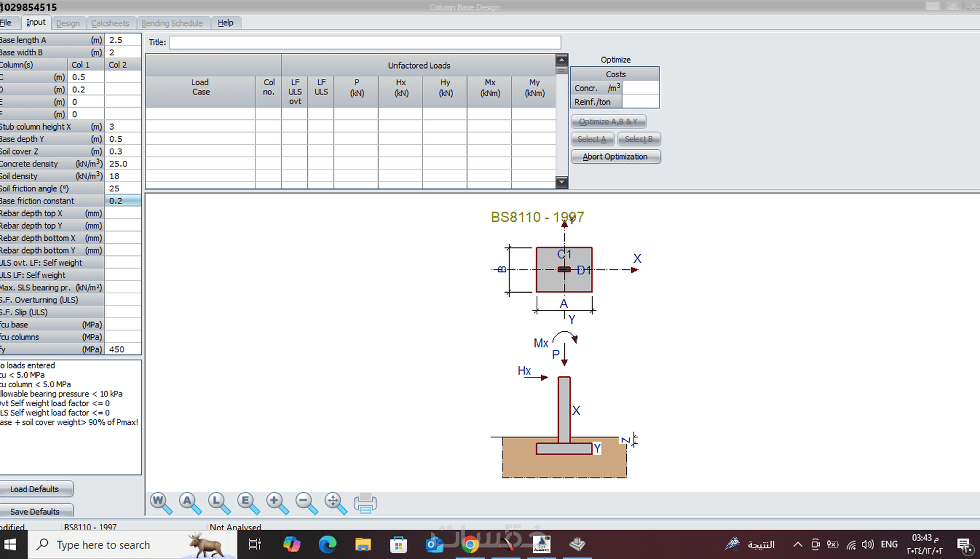Click the Title input field
The height and width of the screenshot is (559, 980).
point(365,42)
